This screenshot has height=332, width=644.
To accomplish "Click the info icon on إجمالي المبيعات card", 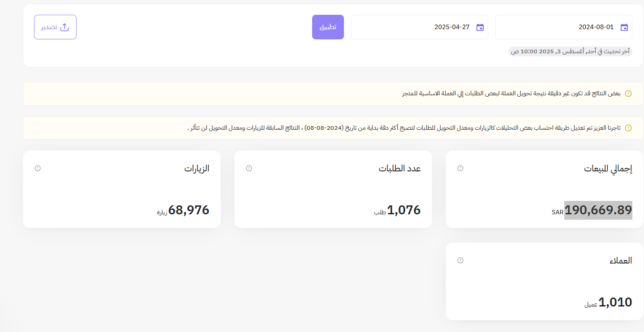I will 460,168.
